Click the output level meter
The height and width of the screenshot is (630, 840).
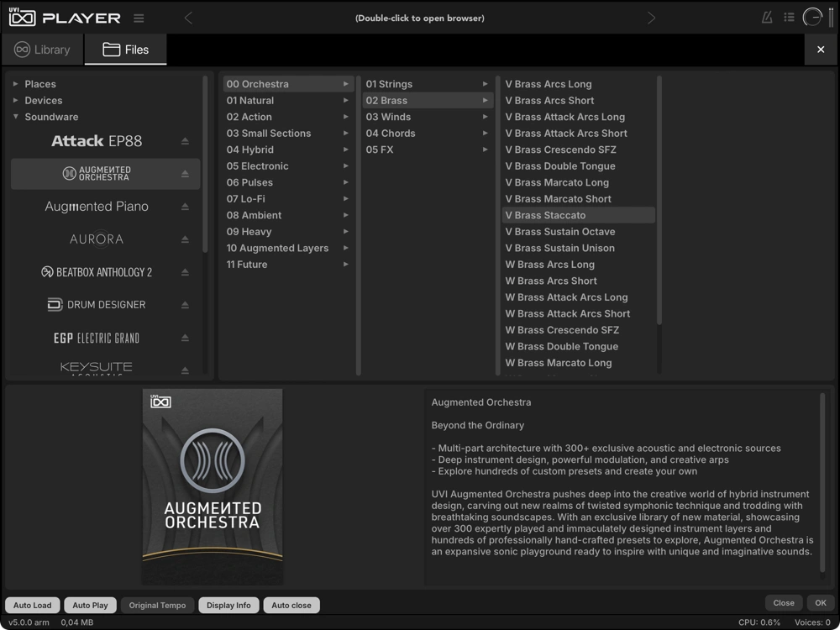[831, 18]
